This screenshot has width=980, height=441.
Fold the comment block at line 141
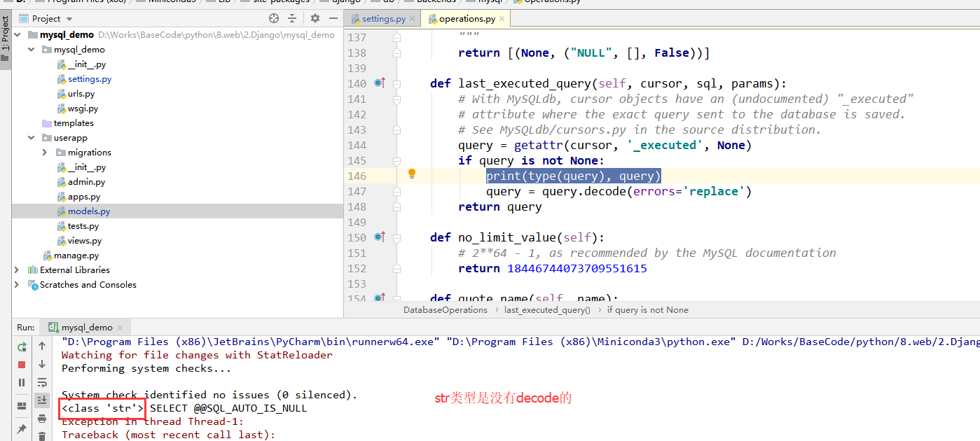pyautogui.click(x=397, y=99)
